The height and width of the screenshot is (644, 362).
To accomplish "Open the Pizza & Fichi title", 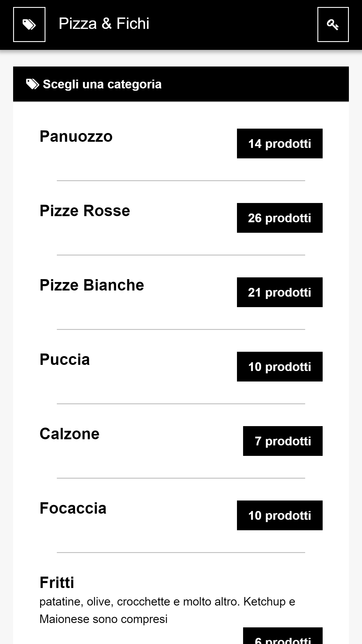I will point(104,24).
